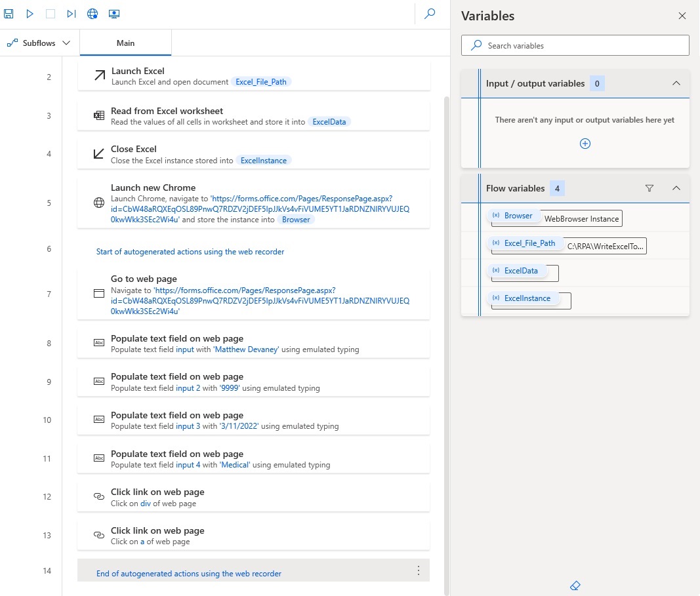The image size is (700, 596).
Task: Save the flow with the floppy disk icon
Action: [9, 14]
